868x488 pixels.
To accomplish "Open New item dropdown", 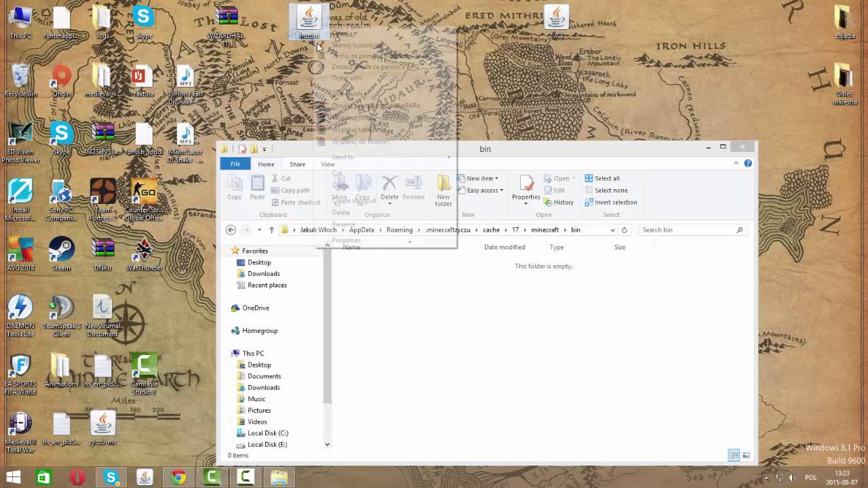I will click(x=477, y=178).
